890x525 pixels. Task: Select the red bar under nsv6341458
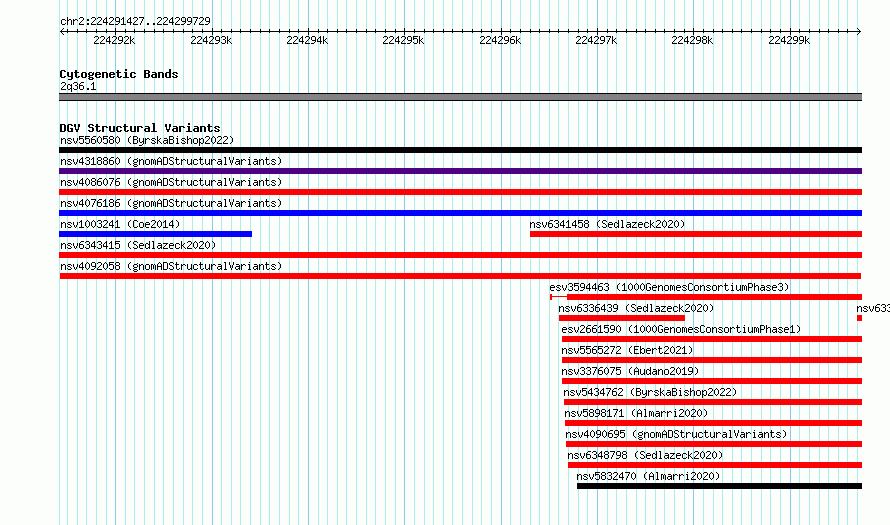[696, 234]
